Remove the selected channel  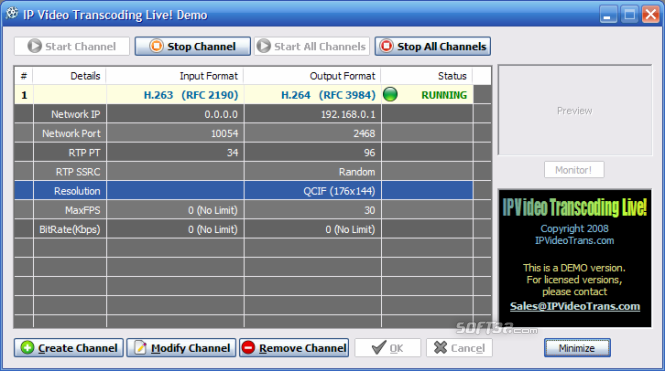click(294, 348)
